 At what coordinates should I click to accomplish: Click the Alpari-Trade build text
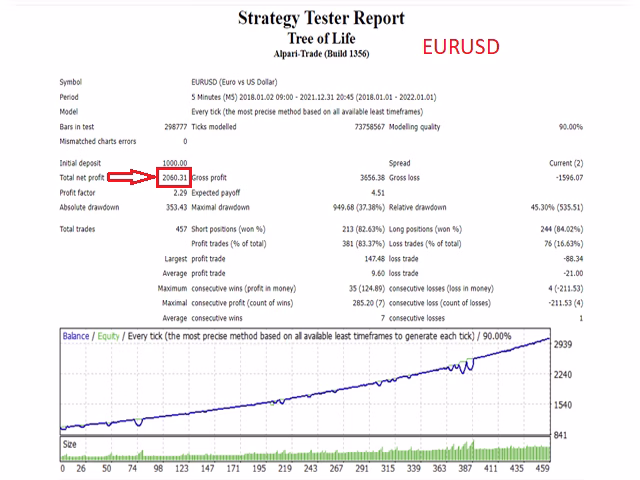point(321,54)
